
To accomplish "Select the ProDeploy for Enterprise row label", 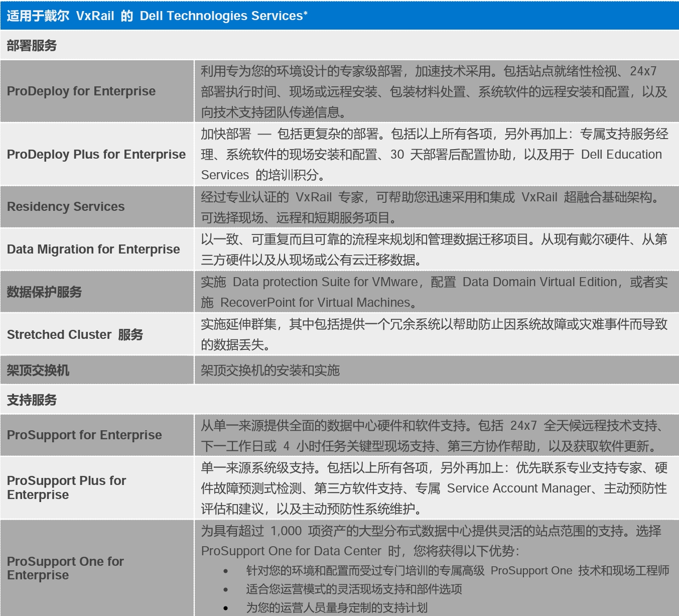I will tap(81, 91).
